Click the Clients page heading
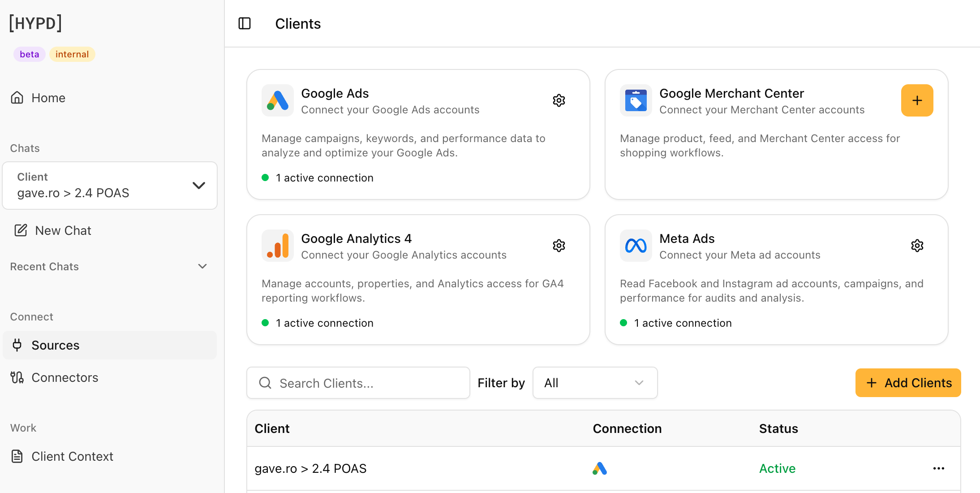Image resolution: width=980 pixels, height=493 pixels. tap(298, 23)
